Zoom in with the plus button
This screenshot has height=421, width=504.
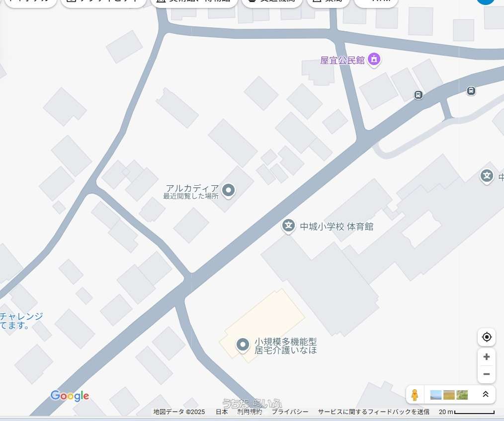pos(487,357)
